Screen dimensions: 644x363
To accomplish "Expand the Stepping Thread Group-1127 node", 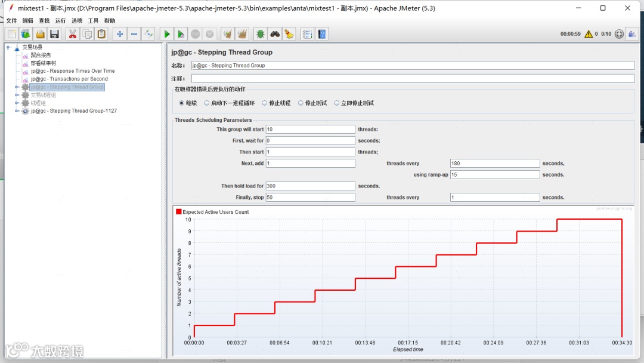I will [17, 111].
